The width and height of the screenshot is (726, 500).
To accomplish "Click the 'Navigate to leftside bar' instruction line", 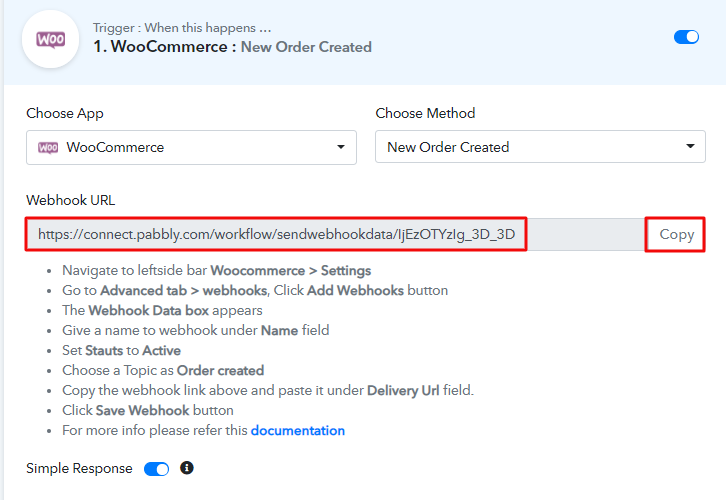I will 216,270.
